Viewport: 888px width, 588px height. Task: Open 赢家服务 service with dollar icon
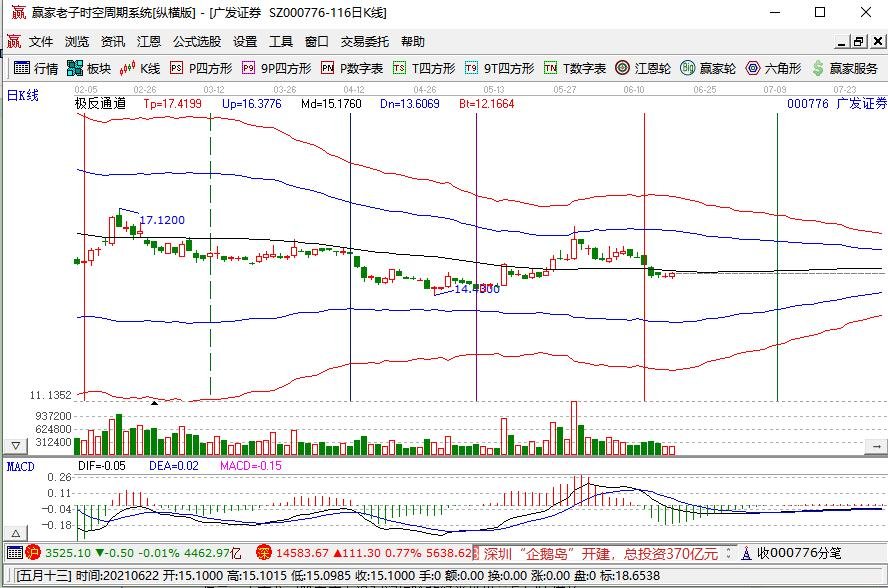coord(844,69)
